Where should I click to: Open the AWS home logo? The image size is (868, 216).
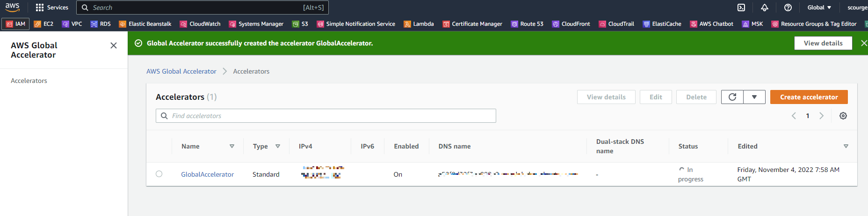[13, 7]
